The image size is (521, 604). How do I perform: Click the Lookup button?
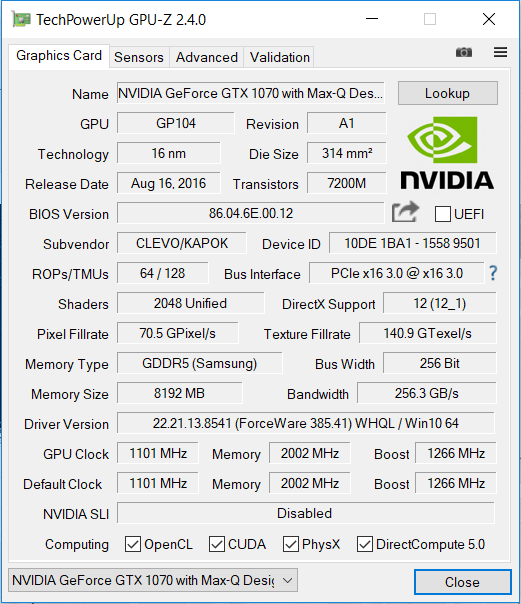pos(447,93)
